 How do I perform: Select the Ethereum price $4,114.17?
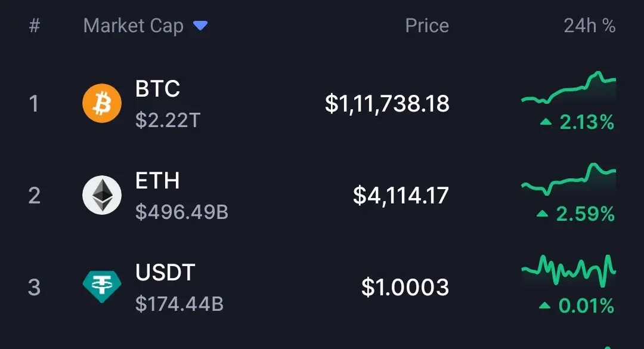[401, 195]
